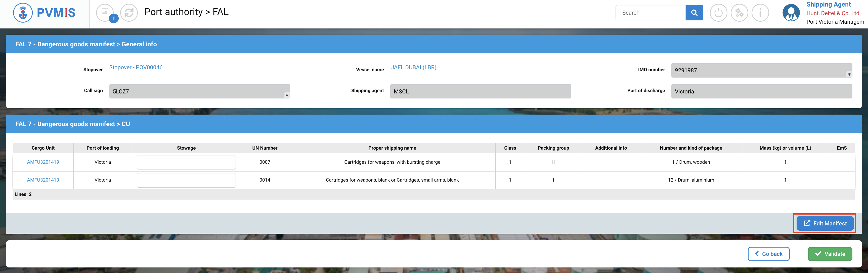Click in the Search text box
The image size is (868, 273).
(650, 13)
